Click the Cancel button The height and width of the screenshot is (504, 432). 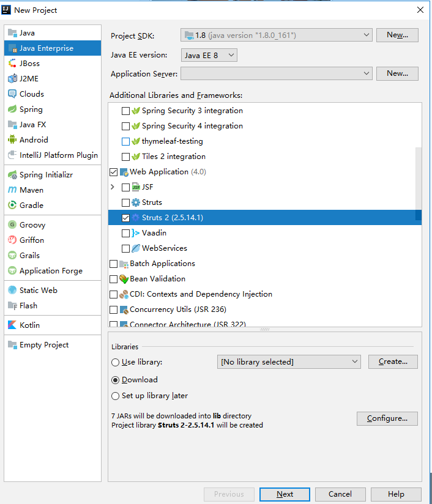pos(340,494)
